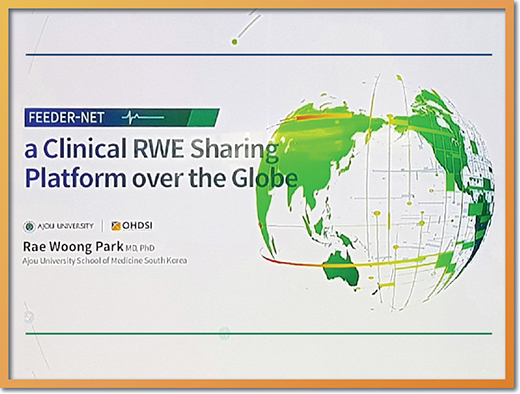Select the presenter name Rae Woong Park
The image size is (520, 394).
(73, 247)
